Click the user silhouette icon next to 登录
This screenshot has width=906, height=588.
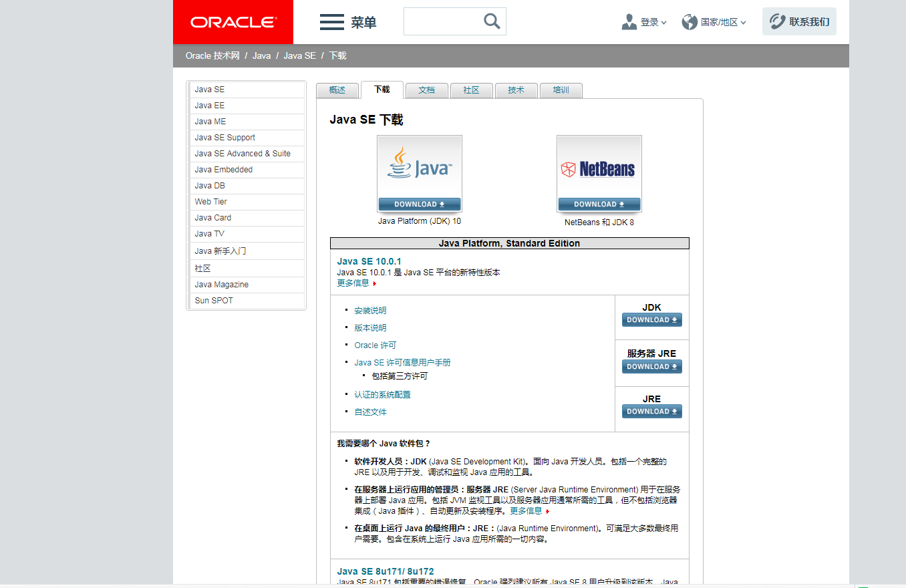pyautogui.click(x=629, y=22)
